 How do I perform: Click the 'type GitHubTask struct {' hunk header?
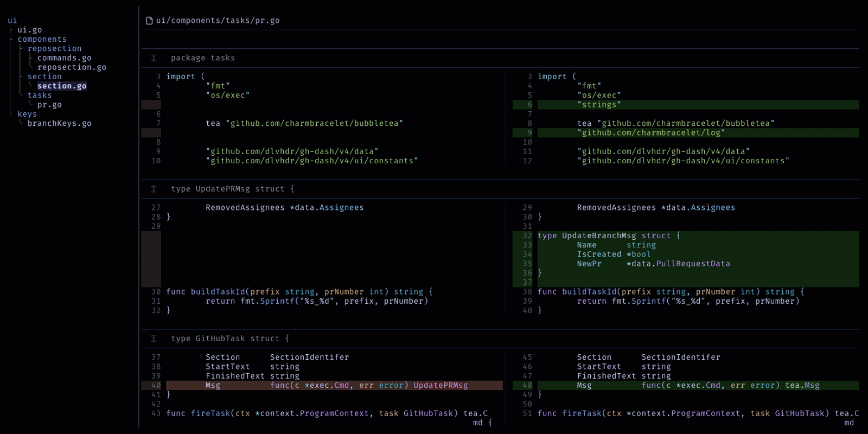click(230, 339)
